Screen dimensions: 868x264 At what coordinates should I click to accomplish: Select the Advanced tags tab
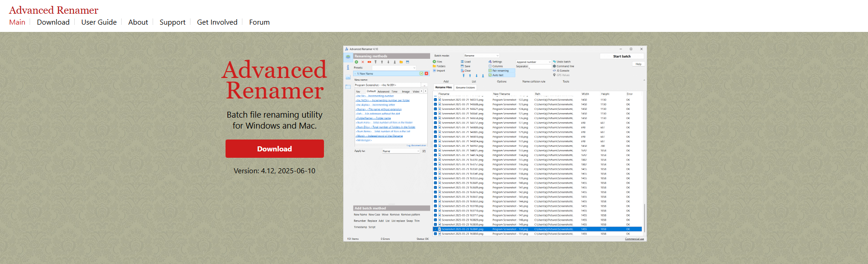pyautogui.click(x=384, y=92)
